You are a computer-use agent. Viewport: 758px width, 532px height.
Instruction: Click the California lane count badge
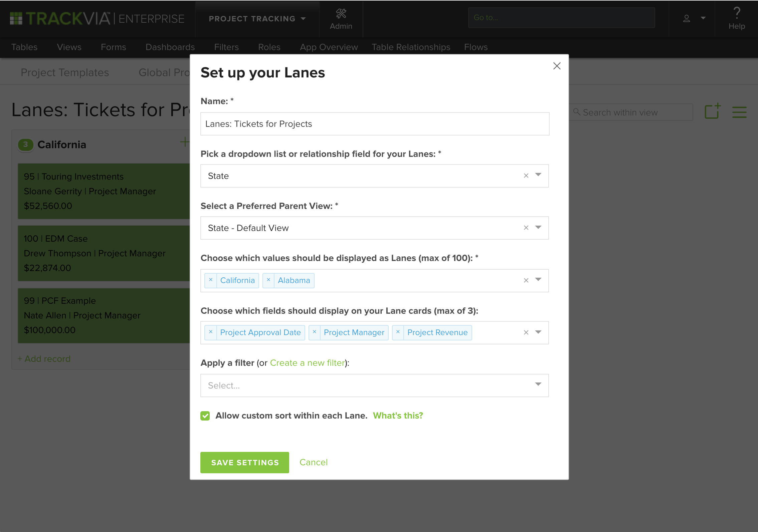(x=25, y=145)
